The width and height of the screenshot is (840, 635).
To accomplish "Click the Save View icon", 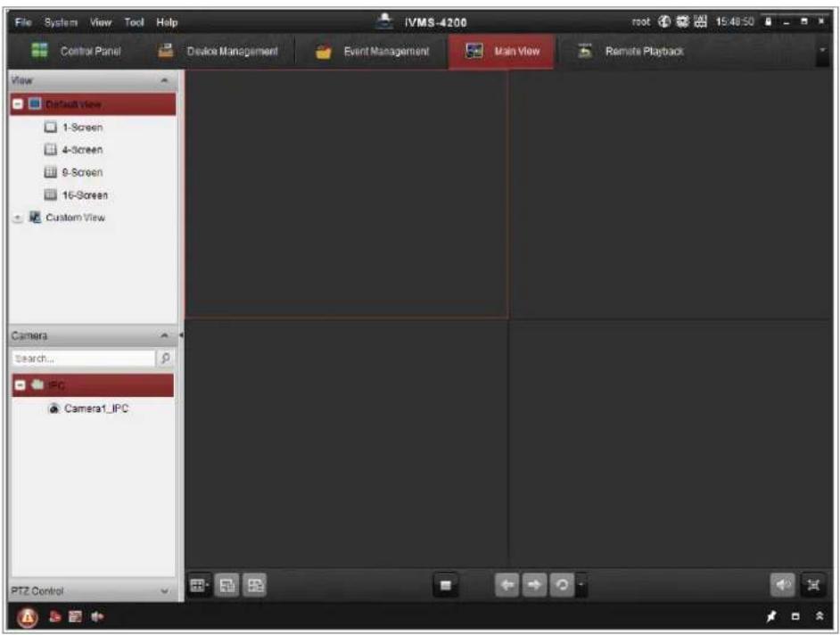I will pyautogui.click(x=227, y=585).
